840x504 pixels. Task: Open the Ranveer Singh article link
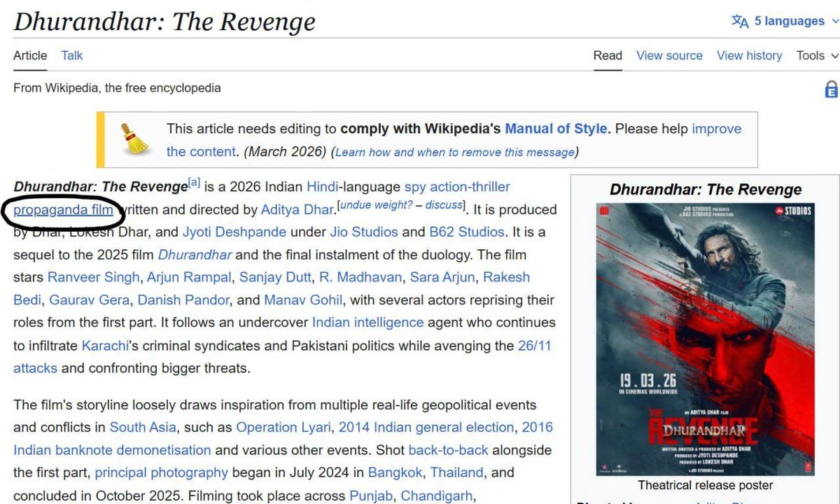pos(94,277)
